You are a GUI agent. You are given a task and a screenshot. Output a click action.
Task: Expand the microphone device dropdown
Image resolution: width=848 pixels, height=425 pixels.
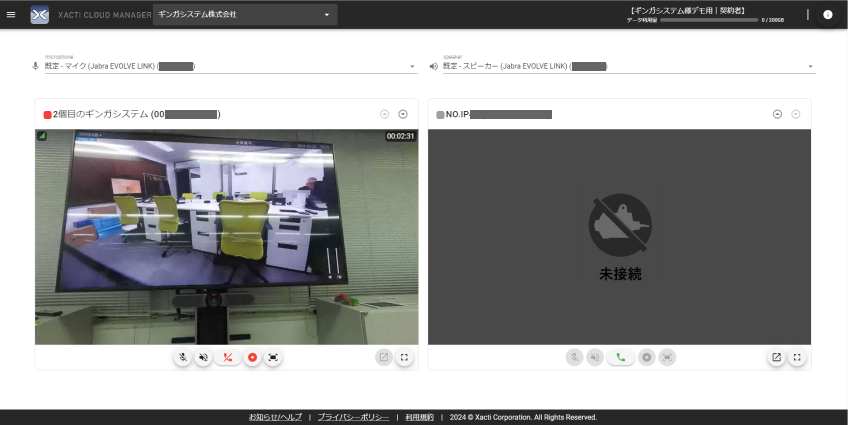[x=412, y=67]
